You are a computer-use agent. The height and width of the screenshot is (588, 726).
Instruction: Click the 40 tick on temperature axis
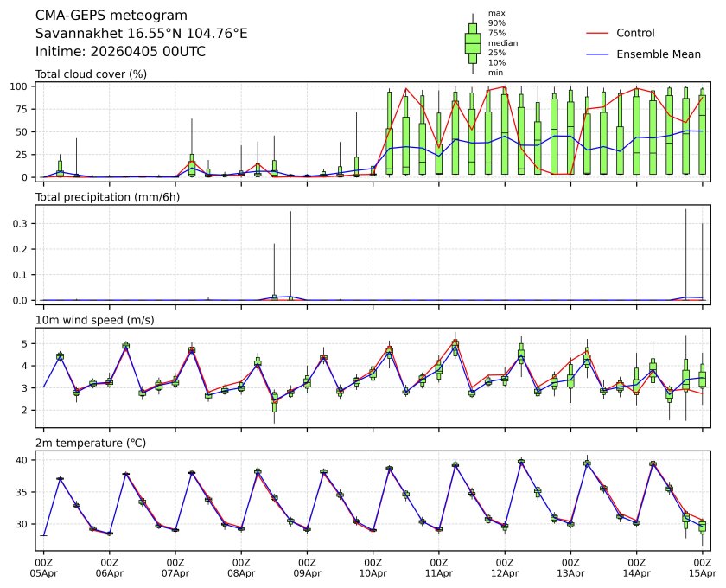click(25, 460)
